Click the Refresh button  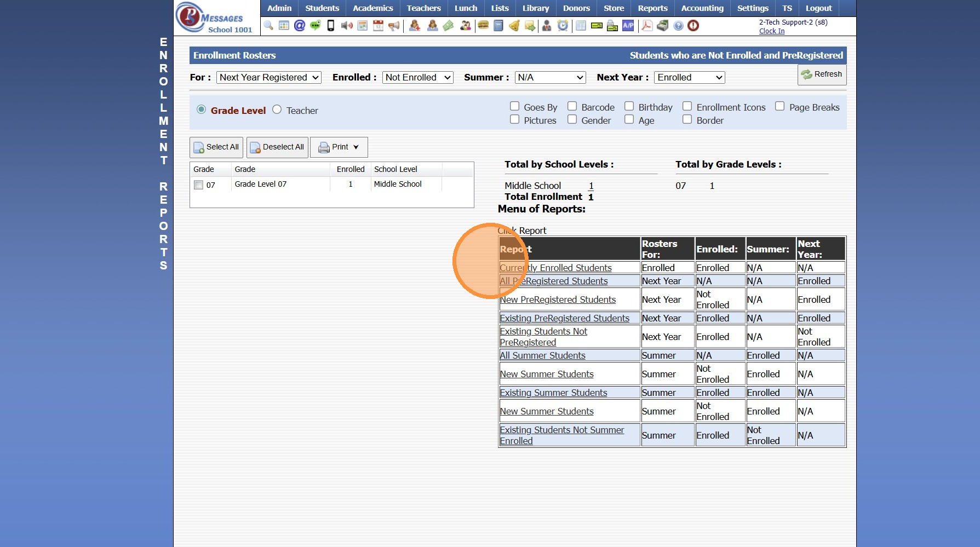tap(821, 74)
